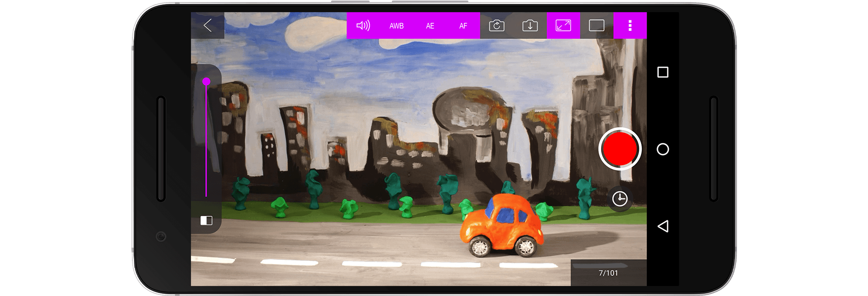This screenshot has width=868, height=296.
Task: Toggle the sound speaker icon
Action: coord(363,26)
